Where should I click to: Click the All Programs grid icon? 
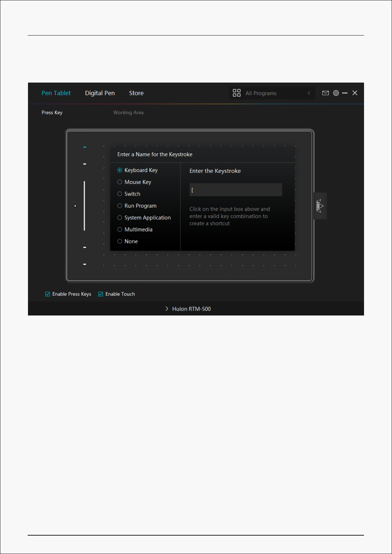(236, 93)
